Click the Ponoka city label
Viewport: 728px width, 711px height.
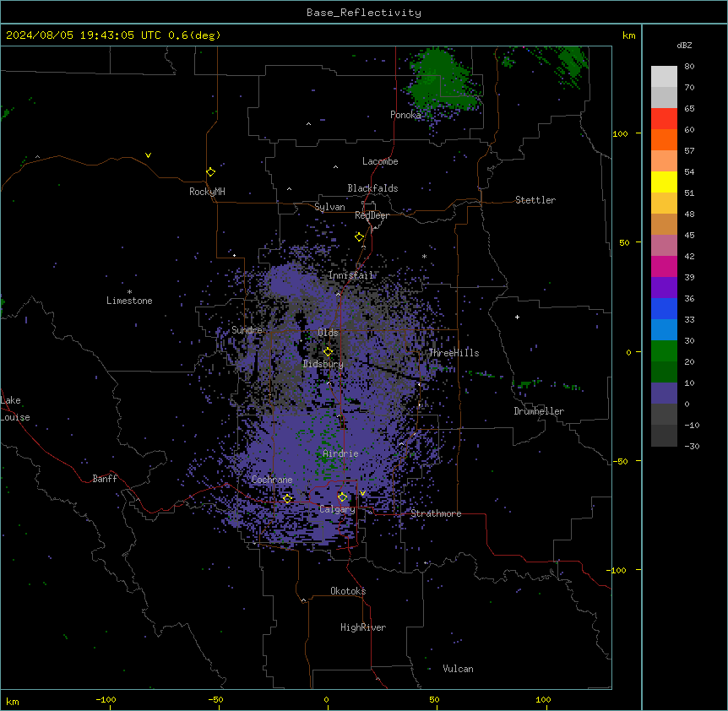(405, 115)
